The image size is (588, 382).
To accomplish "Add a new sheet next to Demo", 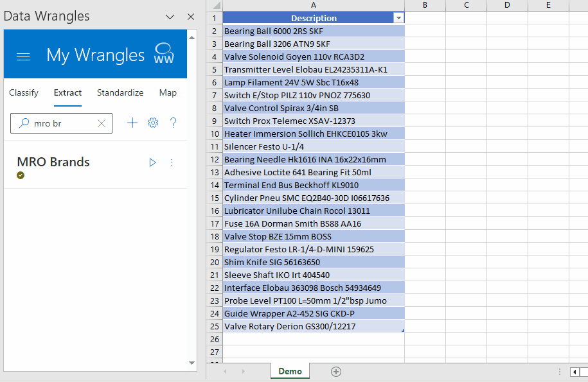I will [336, 372].
